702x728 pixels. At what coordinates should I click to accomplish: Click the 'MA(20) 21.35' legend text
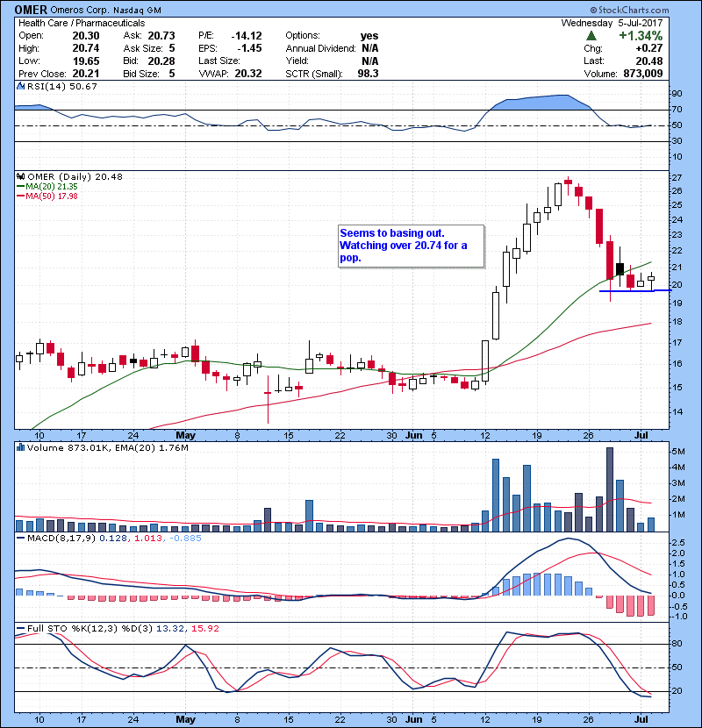click(52, 186)
